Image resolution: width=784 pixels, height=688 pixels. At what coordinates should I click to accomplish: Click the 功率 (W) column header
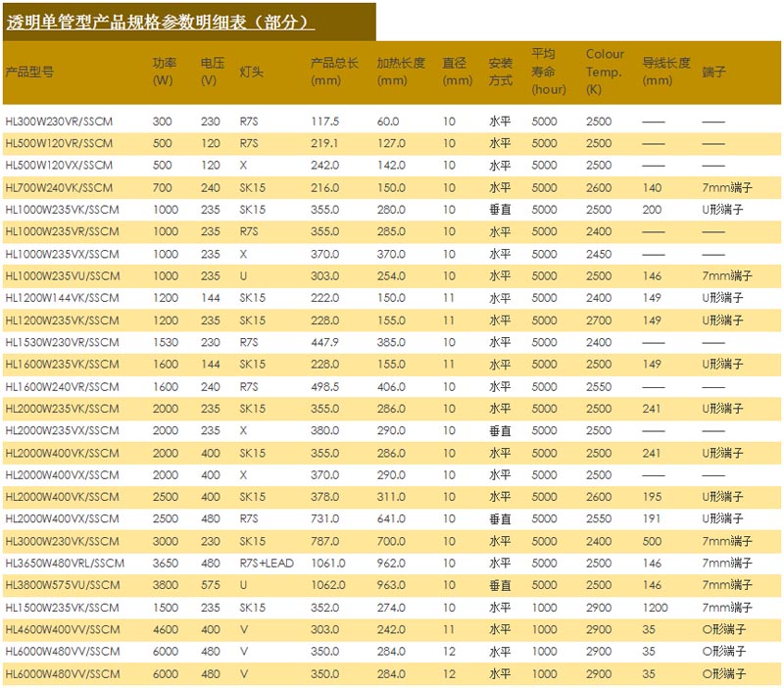(x=163, y=72)
